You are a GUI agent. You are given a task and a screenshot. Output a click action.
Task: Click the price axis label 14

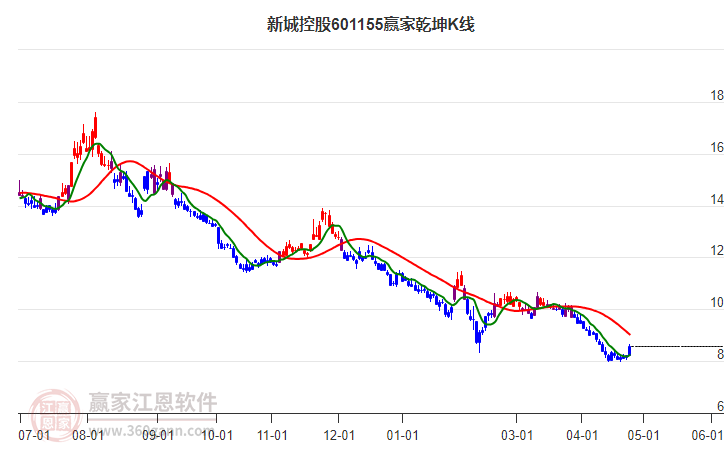click(717, 199)
